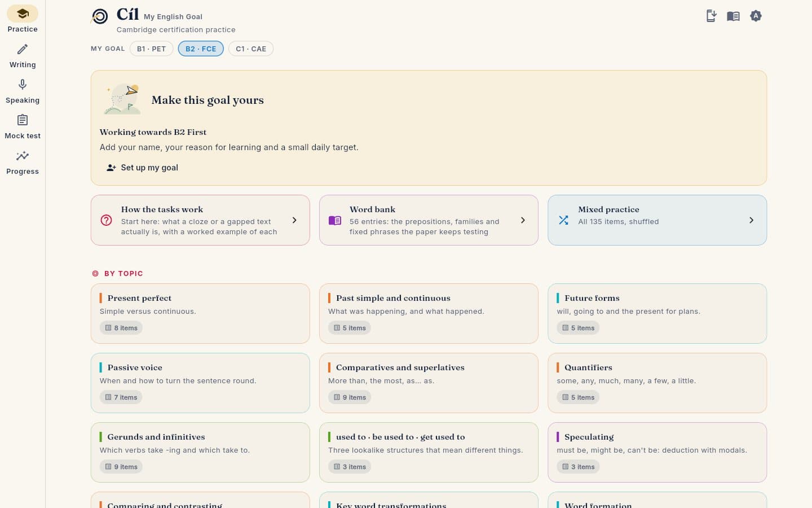Open the settings badge icon in header
The width and height of the screenshot is (812, 508).
pyautogui.click(x=756, y=16)
